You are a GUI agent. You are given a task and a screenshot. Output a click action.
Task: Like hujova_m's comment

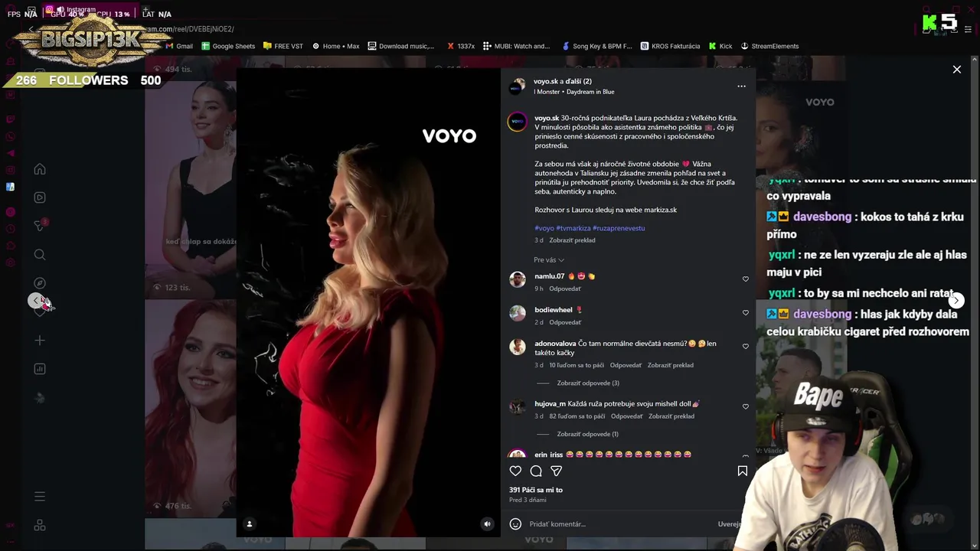point(746,407)
